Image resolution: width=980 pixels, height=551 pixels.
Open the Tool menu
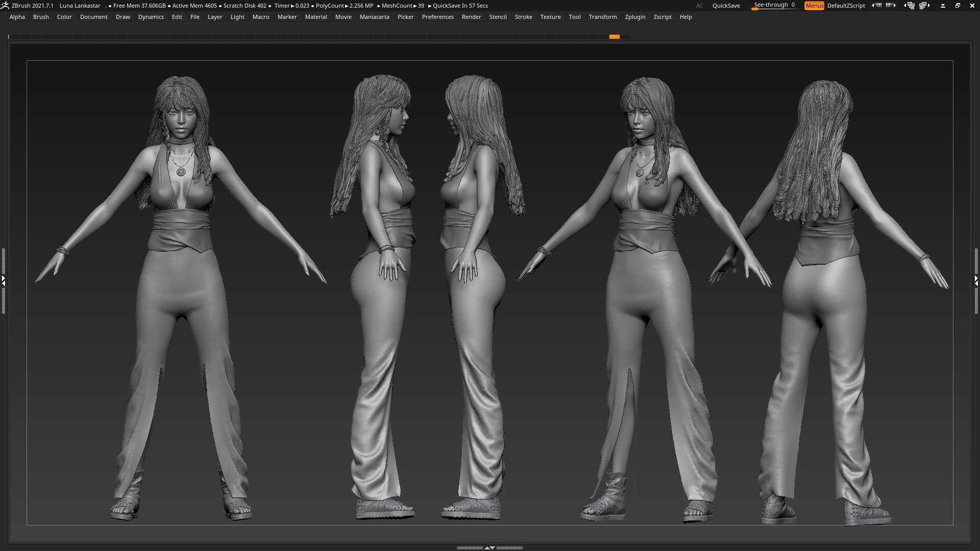tap(575, 17)
